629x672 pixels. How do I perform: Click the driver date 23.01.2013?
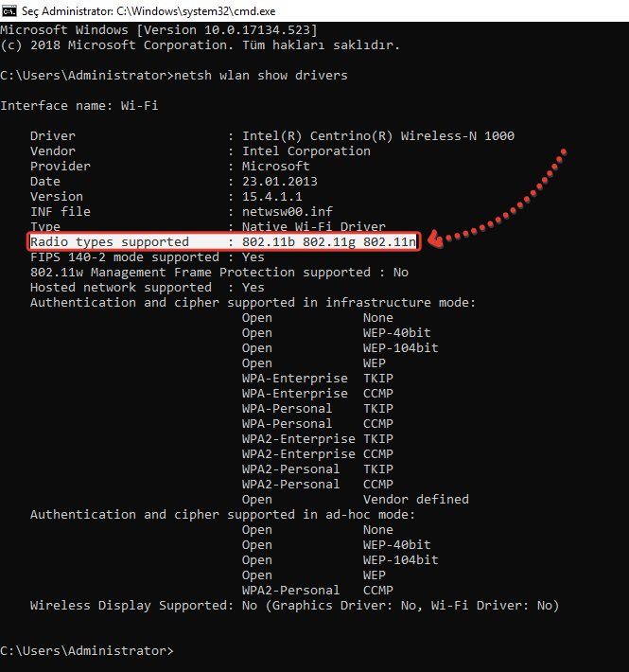[x=279, y=181]
